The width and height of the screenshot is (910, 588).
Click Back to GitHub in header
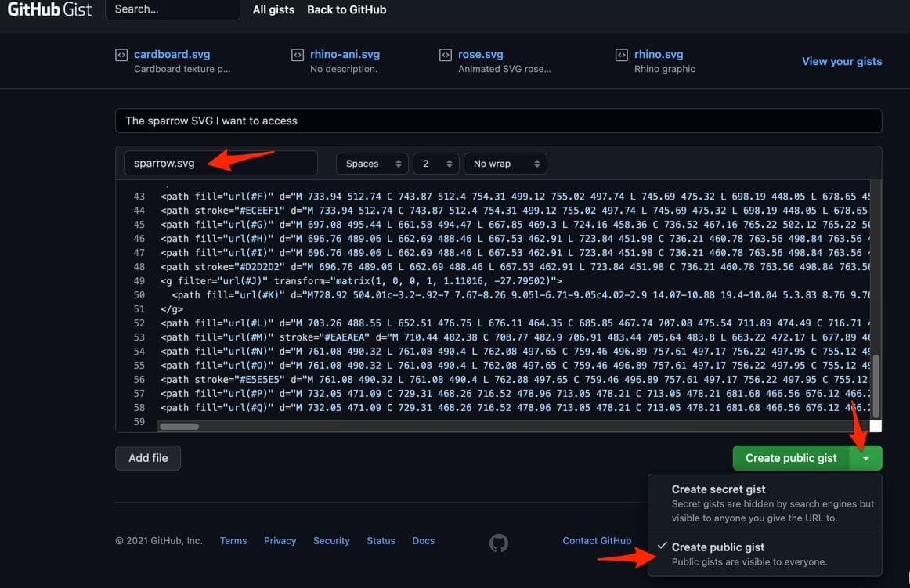pos(346,10)
